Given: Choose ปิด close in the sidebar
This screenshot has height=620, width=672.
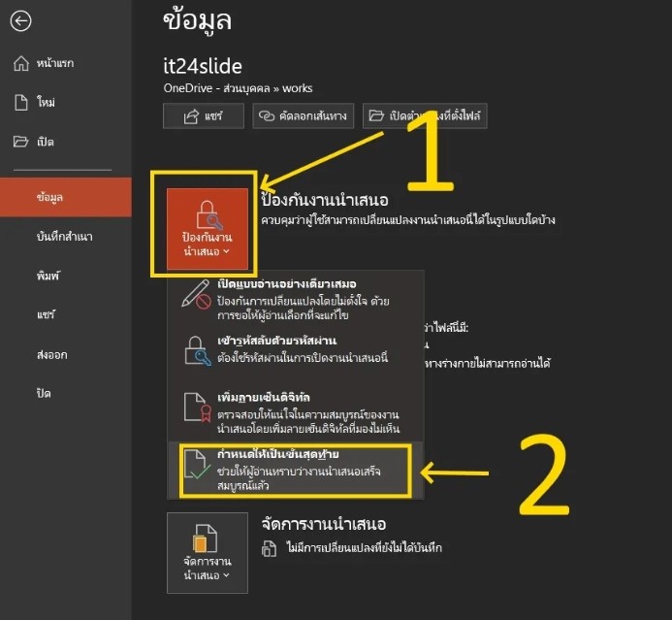Looking at the screenshot, I should (66, 393).
